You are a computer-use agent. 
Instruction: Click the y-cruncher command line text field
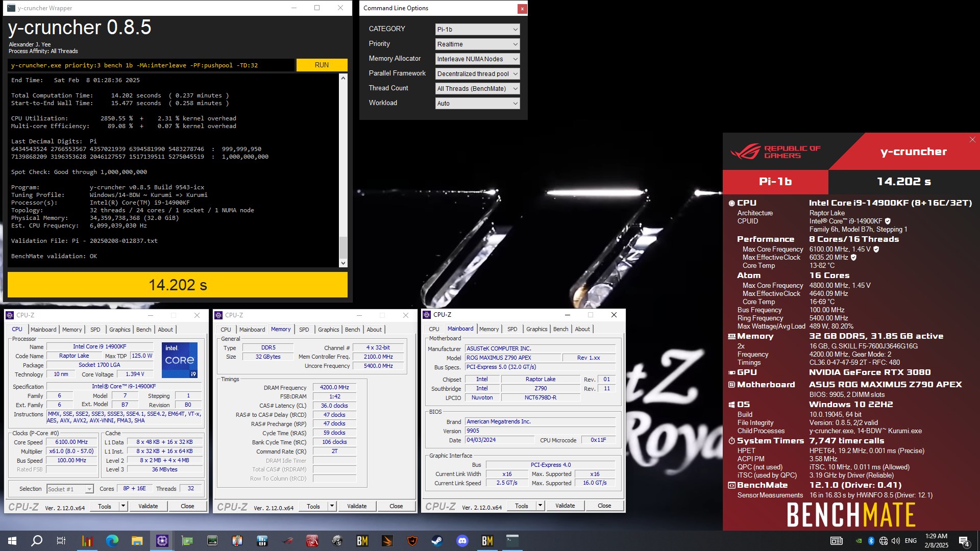(x=151, y=65)
